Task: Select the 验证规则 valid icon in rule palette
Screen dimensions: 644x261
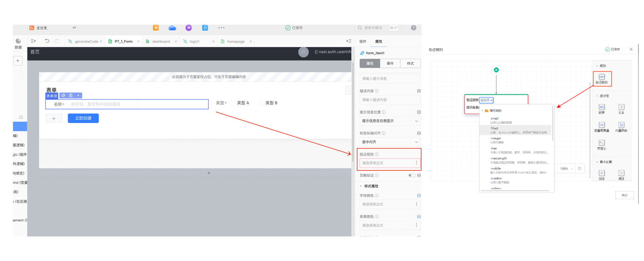Action: [602, 79]
